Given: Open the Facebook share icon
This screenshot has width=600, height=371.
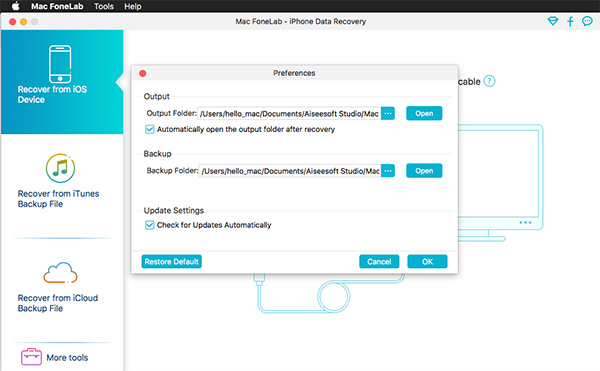Looking at the screenshot, I should pyautogui.click(x=570, y=21).
